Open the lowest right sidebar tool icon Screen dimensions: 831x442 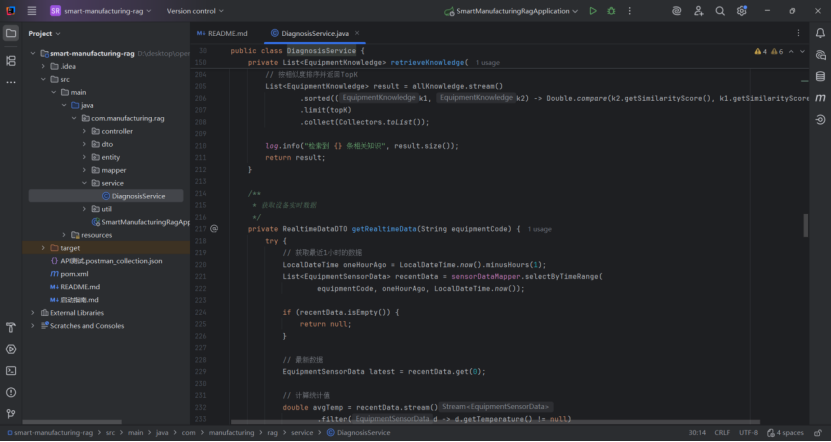coord(820,120)
